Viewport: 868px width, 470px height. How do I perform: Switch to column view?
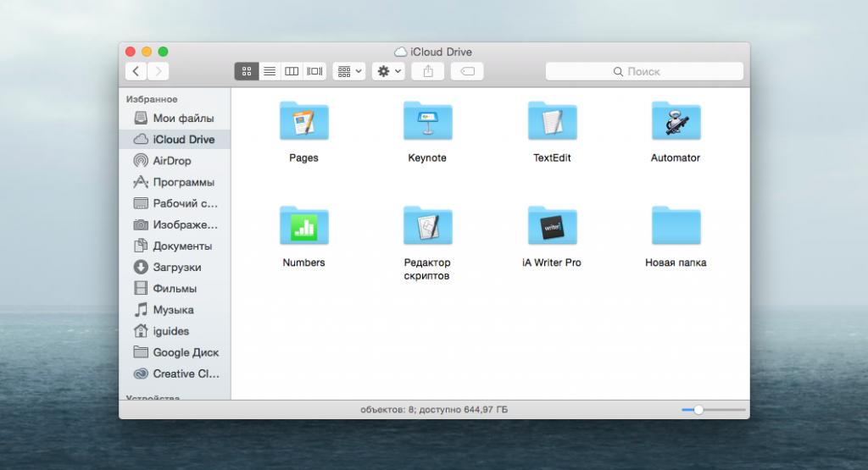[292, 71]
